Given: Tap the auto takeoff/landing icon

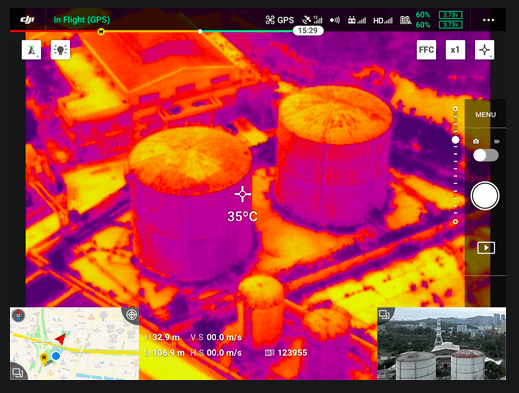Looking at the screenshot, I should pyautogui.click(x=31, y=50).
